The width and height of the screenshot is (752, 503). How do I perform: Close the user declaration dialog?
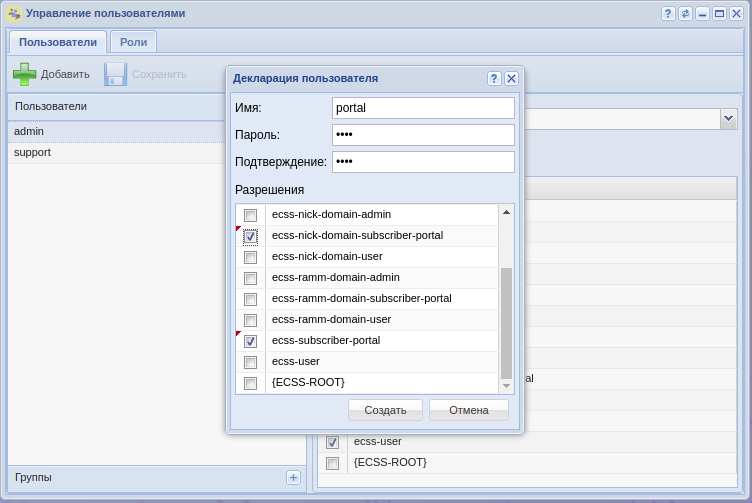[x=511, y=78]
